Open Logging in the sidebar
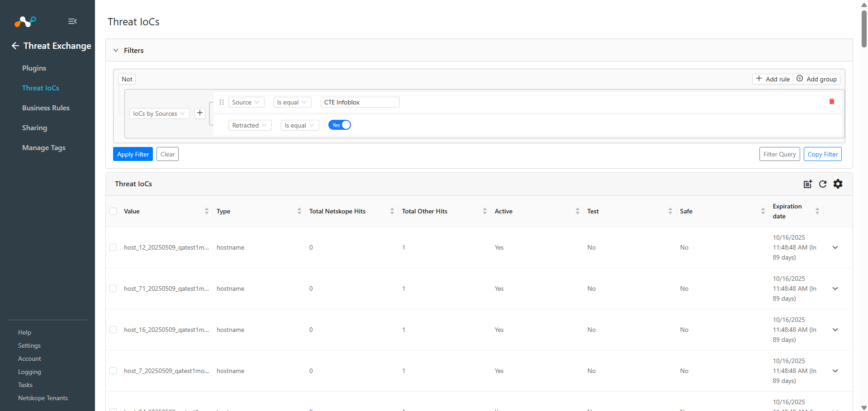868x411 pixels. point(29,372)
